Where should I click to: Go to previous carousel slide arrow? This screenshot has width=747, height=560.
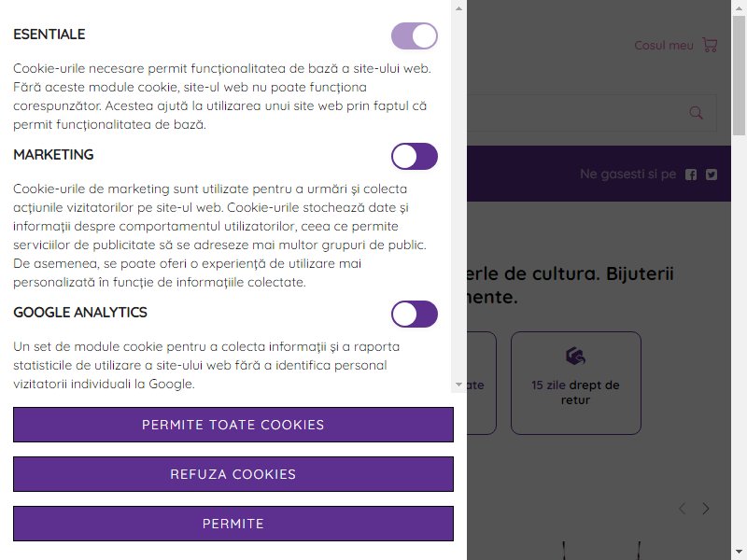pos(683,509)
